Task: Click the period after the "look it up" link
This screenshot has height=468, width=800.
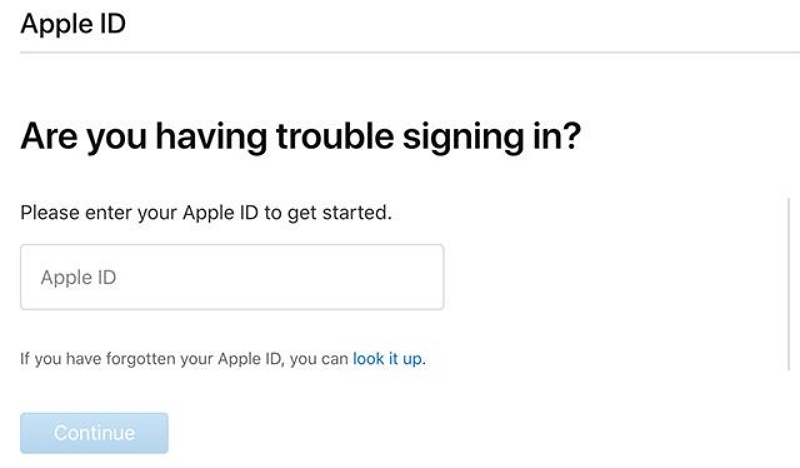Action: (424, 359)
